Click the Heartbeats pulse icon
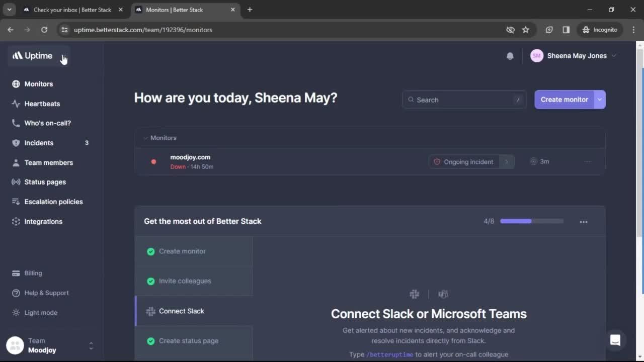The image size is (644, 362). pos(16,104)
